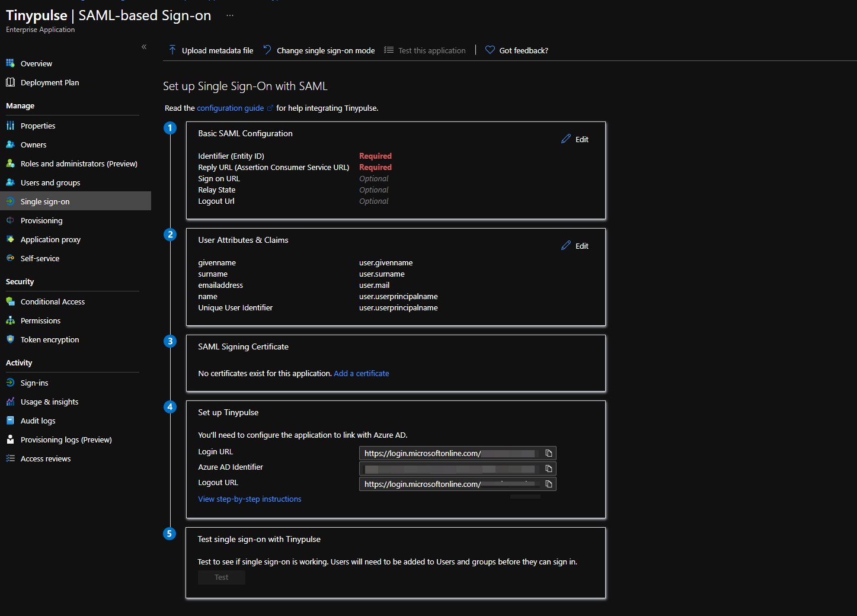This screenshot has height=616, width=857.
Task: Click the undo arrow icon for sign-on mode
Action: 267,50
